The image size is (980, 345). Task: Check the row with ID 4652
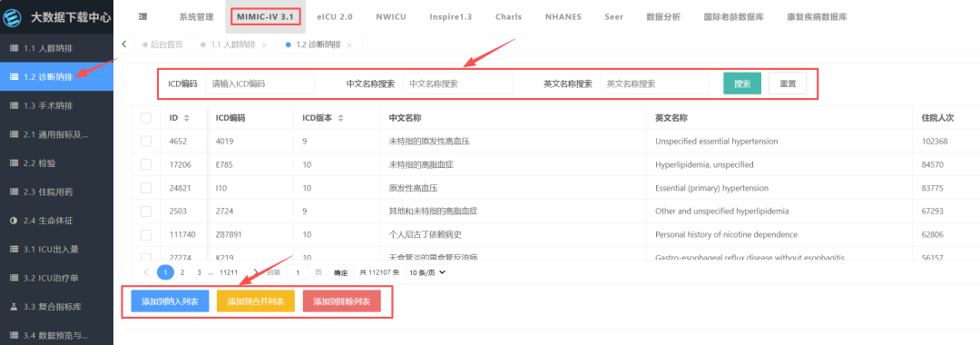(146, 142)
